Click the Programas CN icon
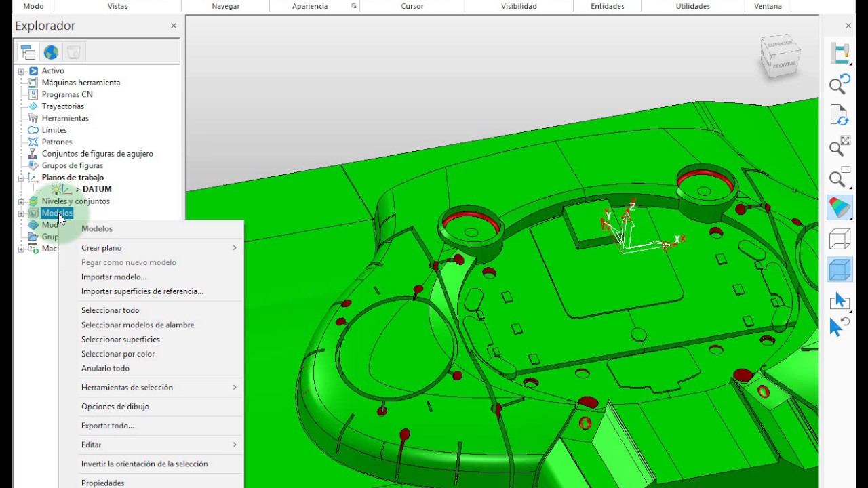Viewport: 868px width, 488px height. [33, 94]
